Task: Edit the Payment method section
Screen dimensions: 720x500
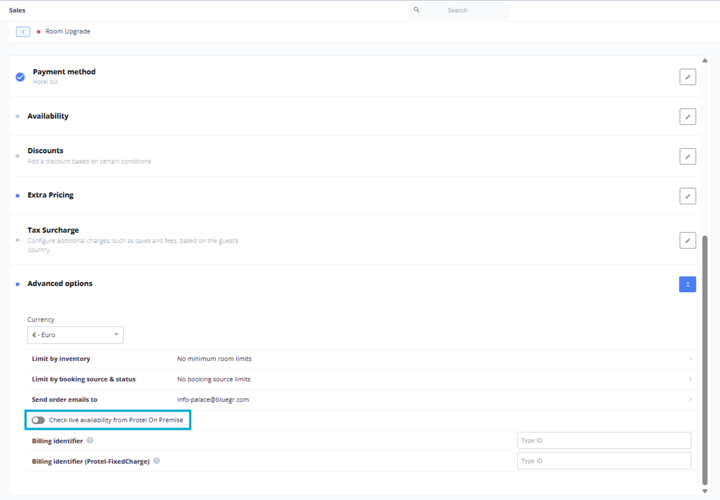Action: tap(687, 77)
